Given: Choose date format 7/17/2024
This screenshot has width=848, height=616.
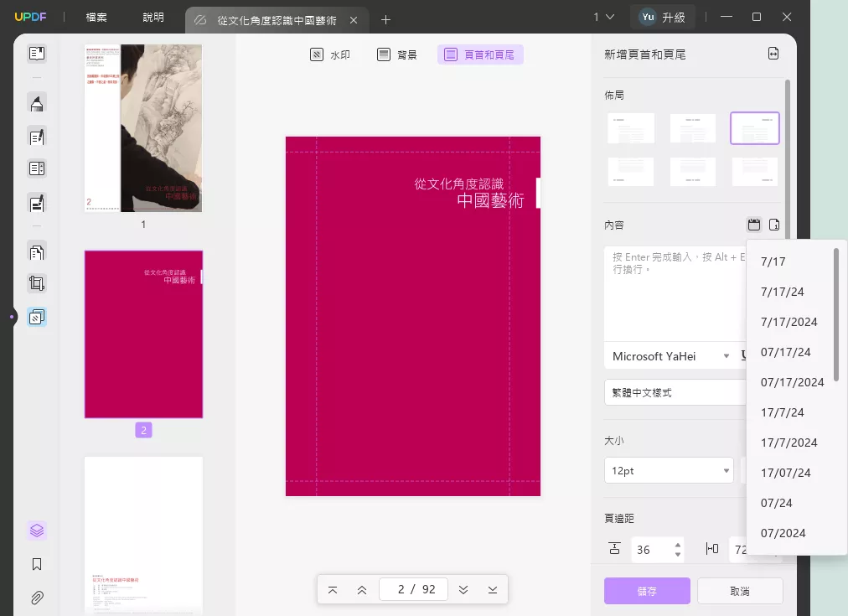Looking at the screenshot, I should point(789,322).
